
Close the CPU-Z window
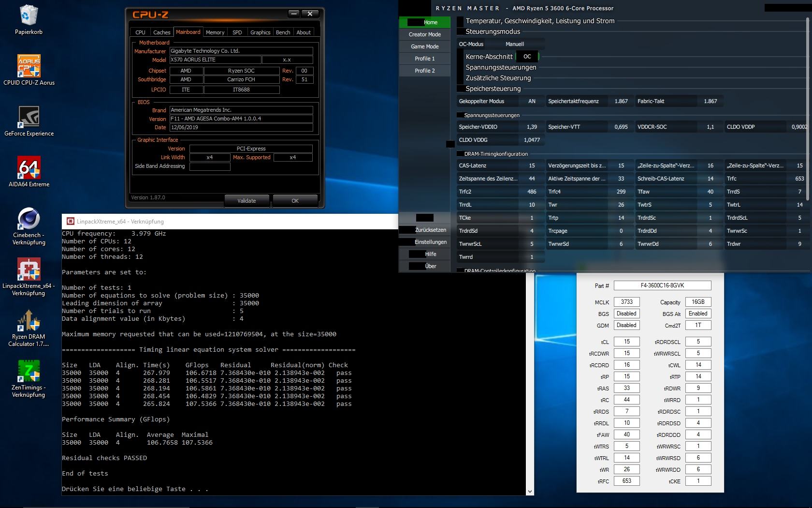(x=310, y=14)
